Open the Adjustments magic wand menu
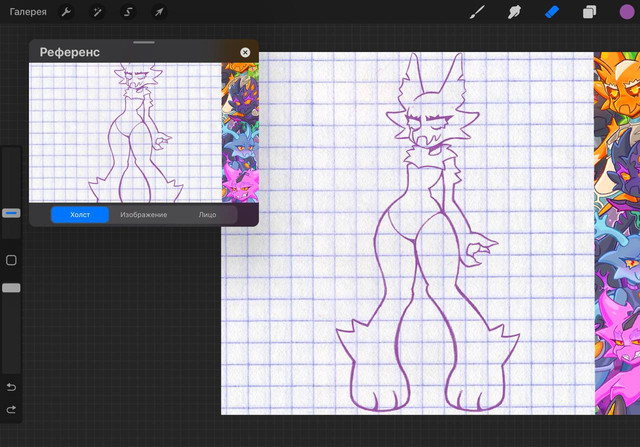The image size is (640, 447). pyautogui.click(x=97, y=12)
